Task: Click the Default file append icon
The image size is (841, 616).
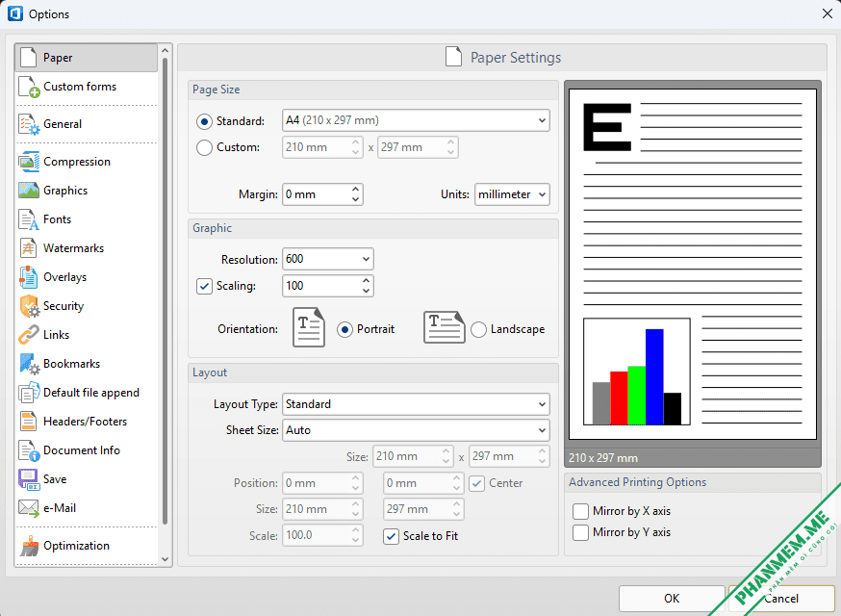Action: (x=29, y=393)
